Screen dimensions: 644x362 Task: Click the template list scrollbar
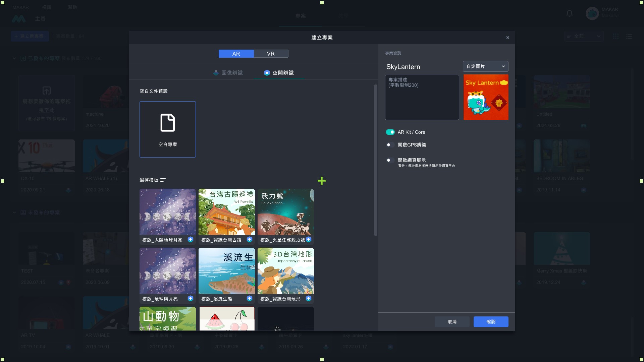tap(375, 160)
